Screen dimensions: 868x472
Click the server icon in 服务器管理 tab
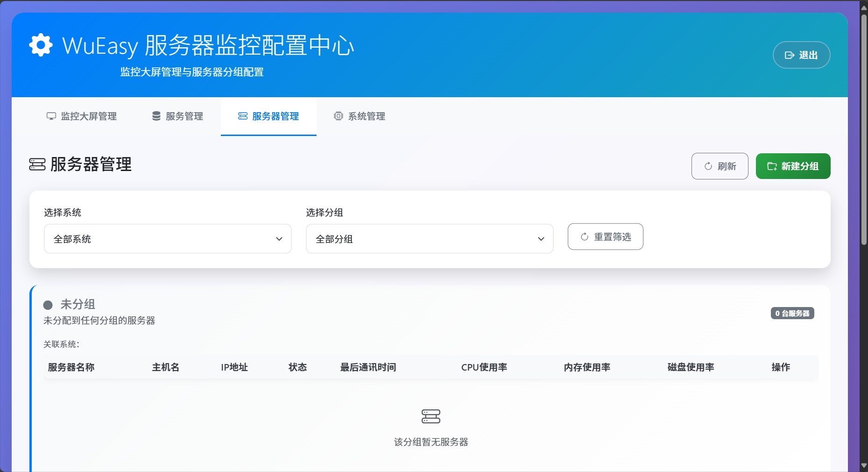click(x=243, y=116)
